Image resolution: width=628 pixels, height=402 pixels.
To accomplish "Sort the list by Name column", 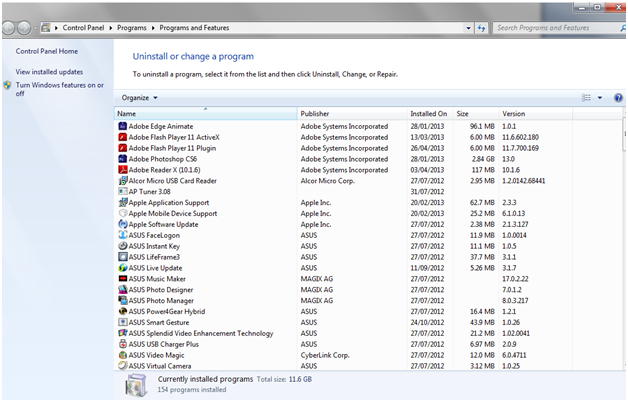I will (205, 114).
